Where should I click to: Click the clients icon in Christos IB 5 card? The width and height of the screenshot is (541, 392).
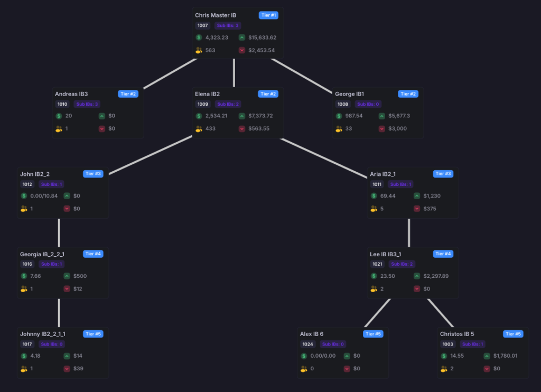(x=444, y=369)
